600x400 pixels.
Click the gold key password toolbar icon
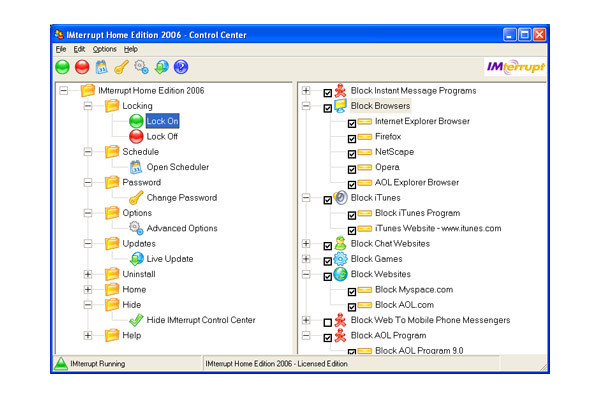pos(121,67)
